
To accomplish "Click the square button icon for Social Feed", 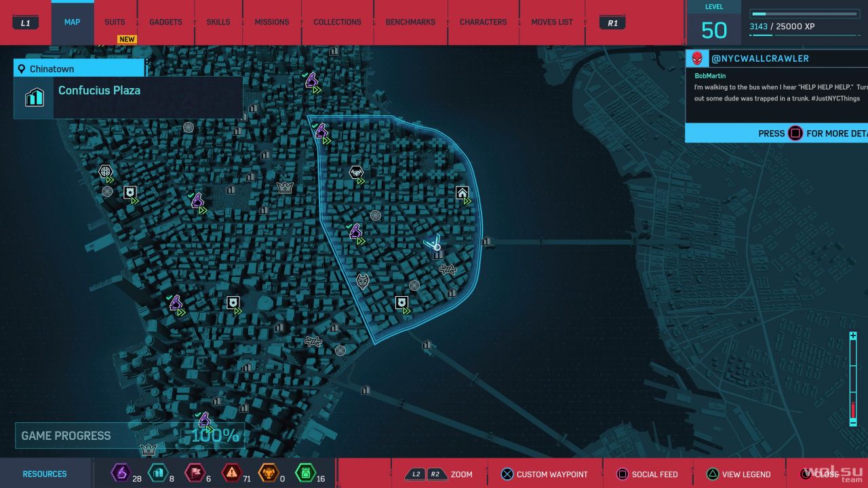I will coord(622,474).
